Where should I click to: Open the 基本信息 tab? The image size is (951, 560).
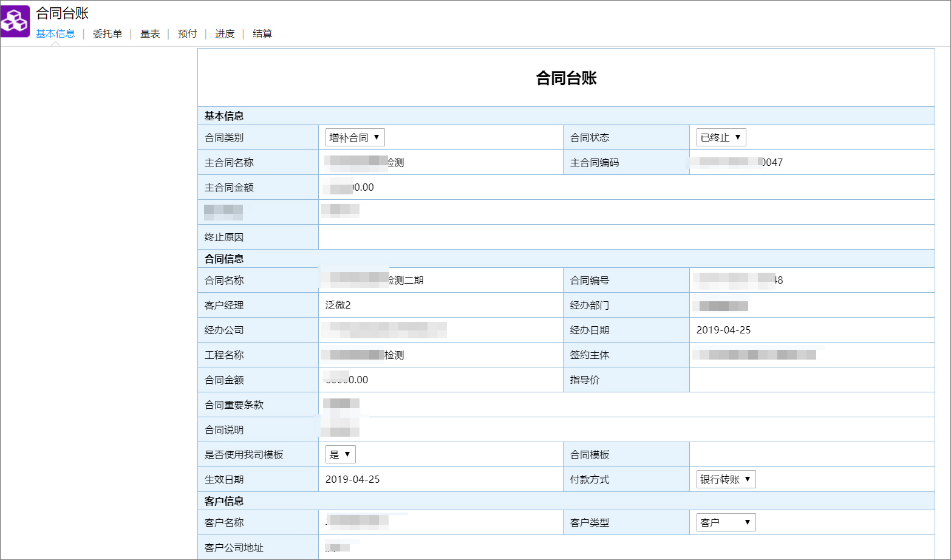point(55,34)
